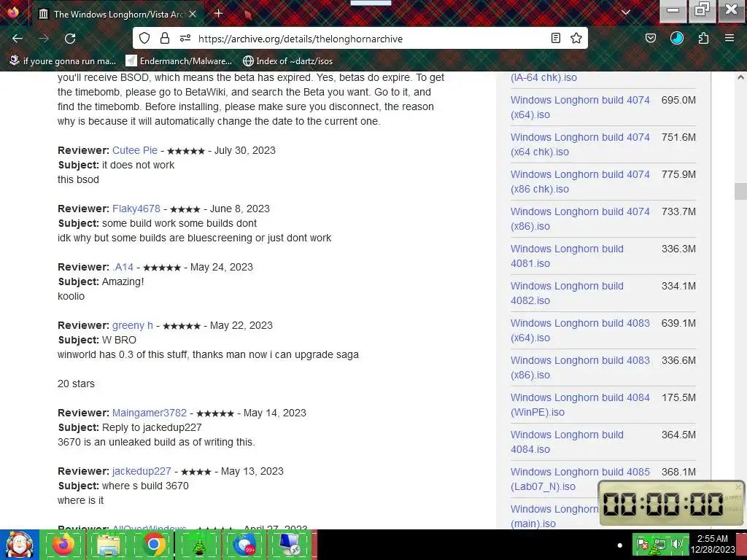Open the Endermanch/Malware bookmark
747x560 pixels.
tap(179, 61)
